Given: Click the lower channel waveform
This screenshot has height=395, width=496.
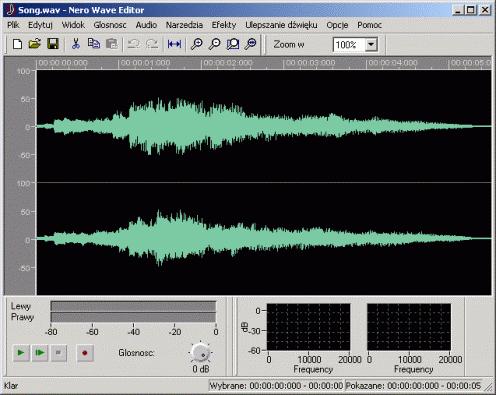Looking at the screenshot, I should [x=264, y=239].
